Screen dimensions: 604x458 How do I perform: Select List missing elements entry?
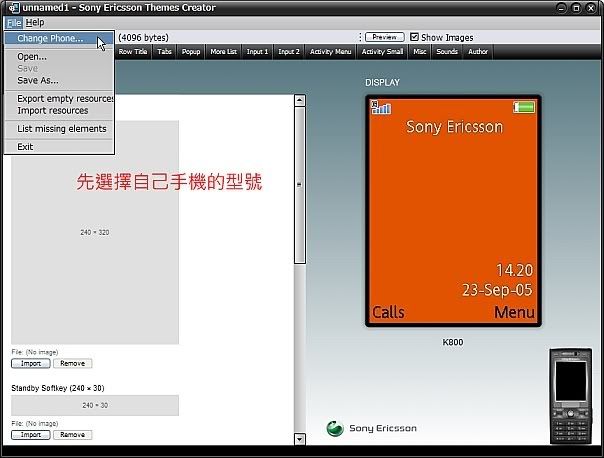pyautogui.click(x=59, y=129)
